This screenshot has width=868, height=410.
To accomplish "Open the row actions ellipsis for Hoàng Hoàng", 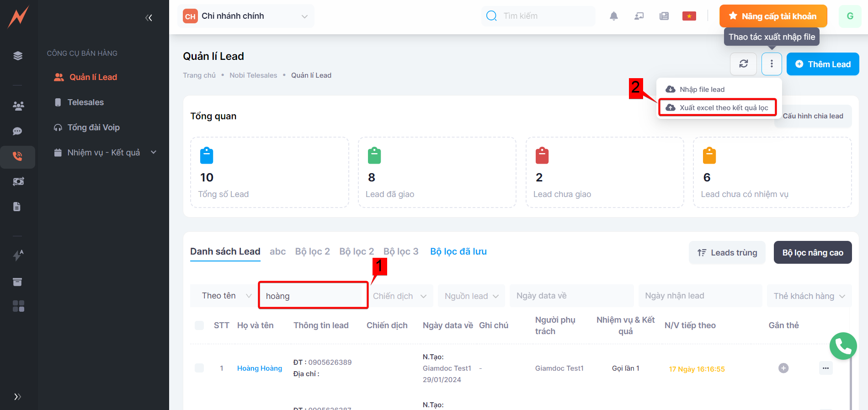I will coord(825,368).
